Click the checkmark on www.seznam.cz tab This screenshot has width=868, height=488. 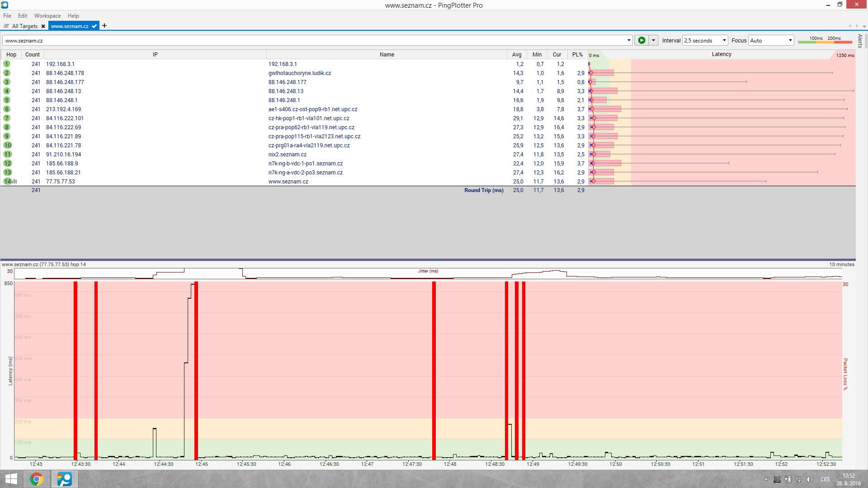click(x=94, y=26)
